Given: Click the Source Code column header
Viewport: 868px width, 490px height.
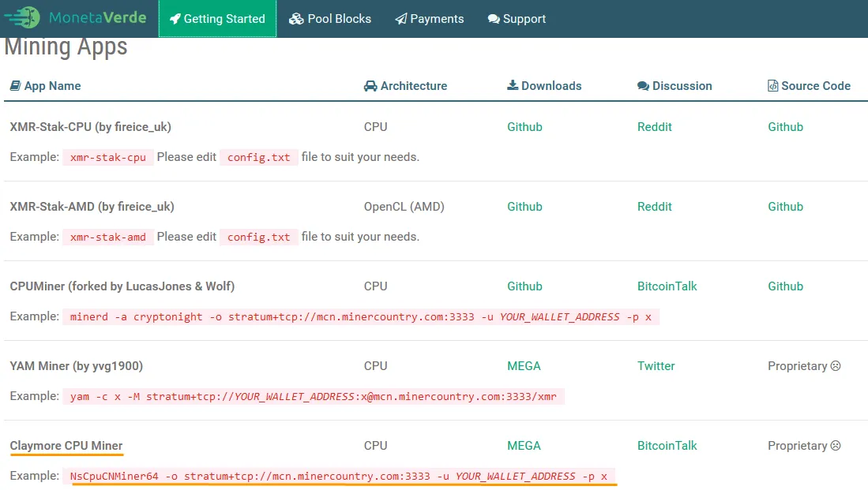Looking at the screenshot, I should tap(810, 86).
